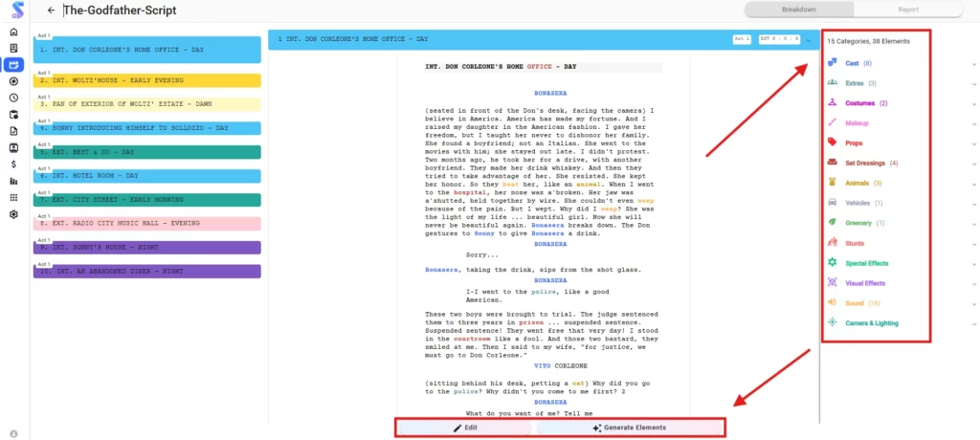Go back using the arrow beside The-Godfather-Script

[x=52, y=11]
